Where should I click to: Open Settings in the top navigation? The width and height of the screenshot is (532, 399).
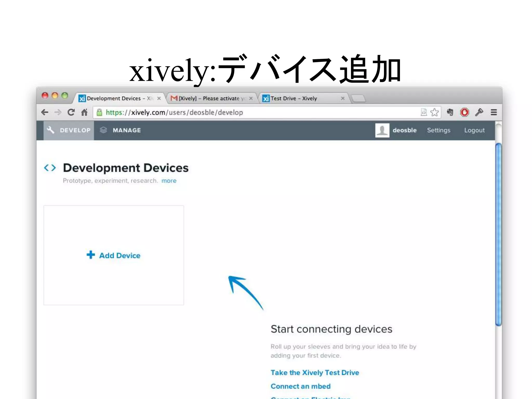[438, 130]
